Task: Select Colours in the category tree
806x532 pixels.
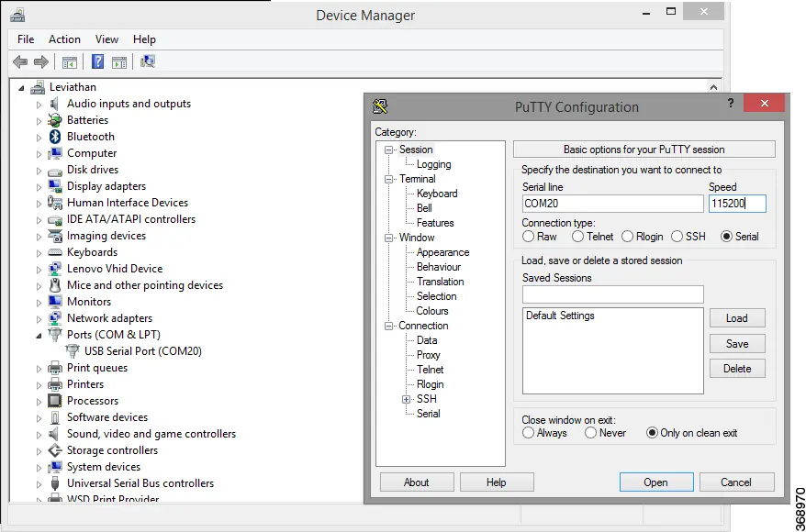Action: coord(432,311)
